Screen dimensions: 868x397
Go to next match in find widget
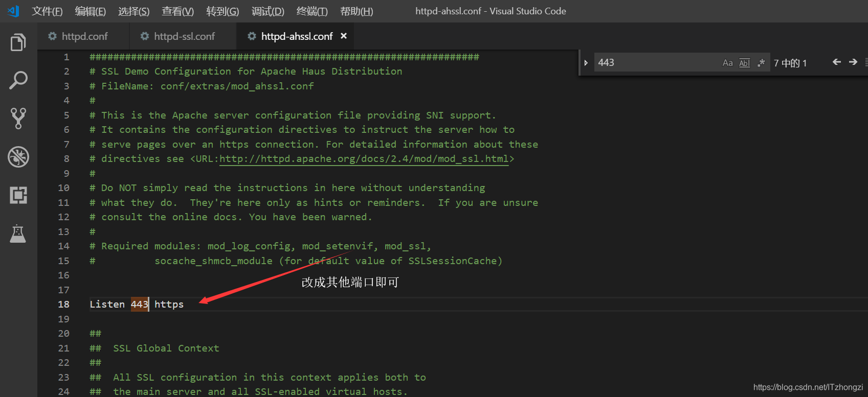point(853,62)
